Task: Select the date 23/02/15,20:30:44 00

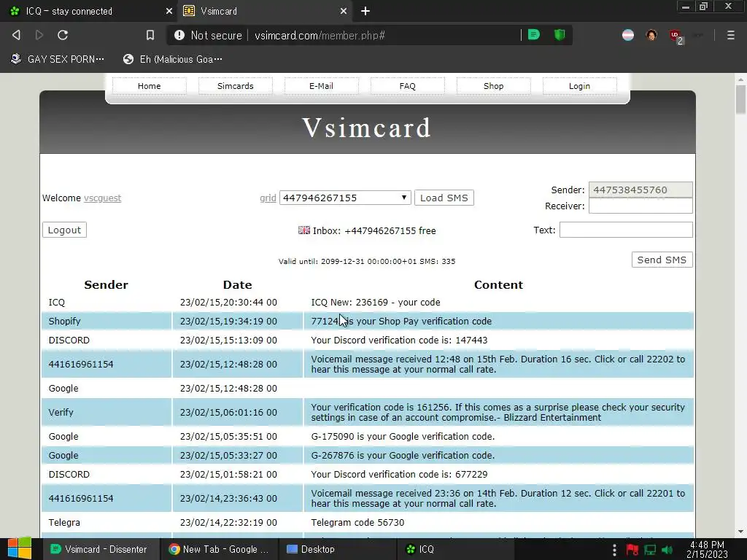Action: click(228, 303)
